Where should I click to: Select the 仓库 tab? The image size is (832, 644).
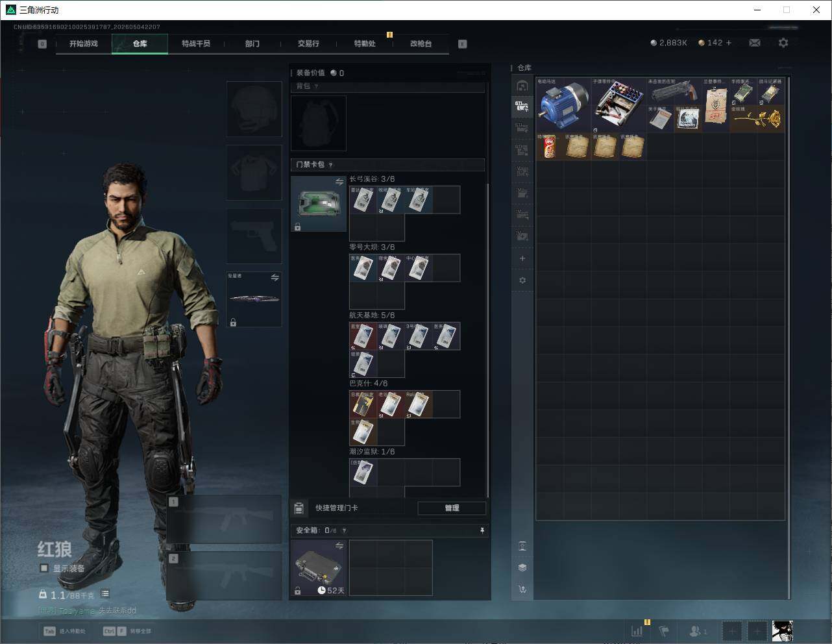tap(140, 43)
